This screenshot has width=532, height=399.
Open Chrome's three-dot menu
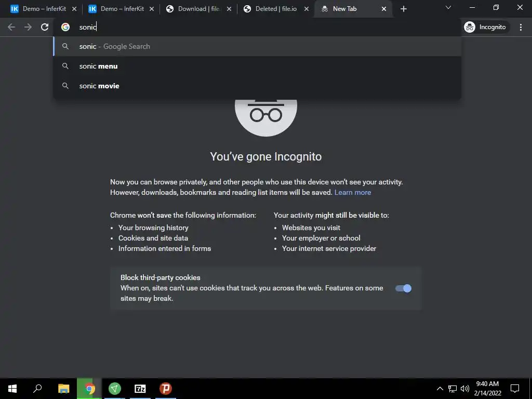tap(521, 27)
